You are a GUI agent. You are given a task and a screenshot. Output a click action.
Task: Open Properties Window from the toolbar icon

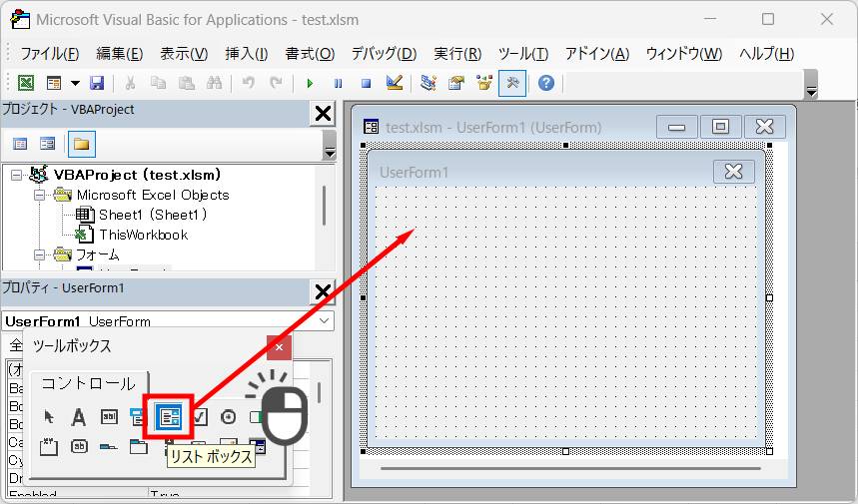click(x=456, y=83)
